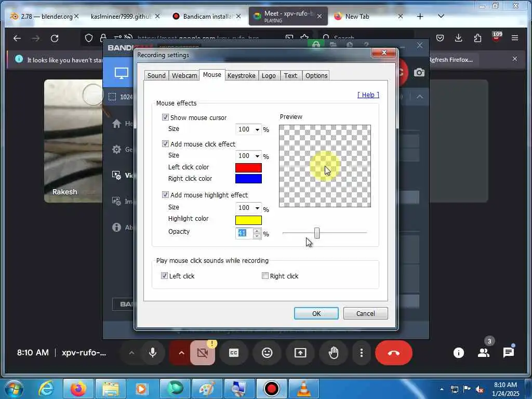Select Rakesh video tile in Meet
This screenshot has height=399, width=532.
(73, 141)
